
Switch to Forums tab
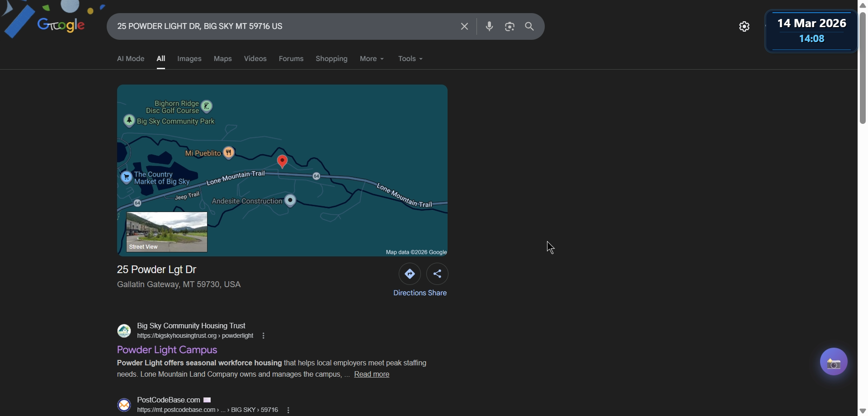tap(291, 59)
